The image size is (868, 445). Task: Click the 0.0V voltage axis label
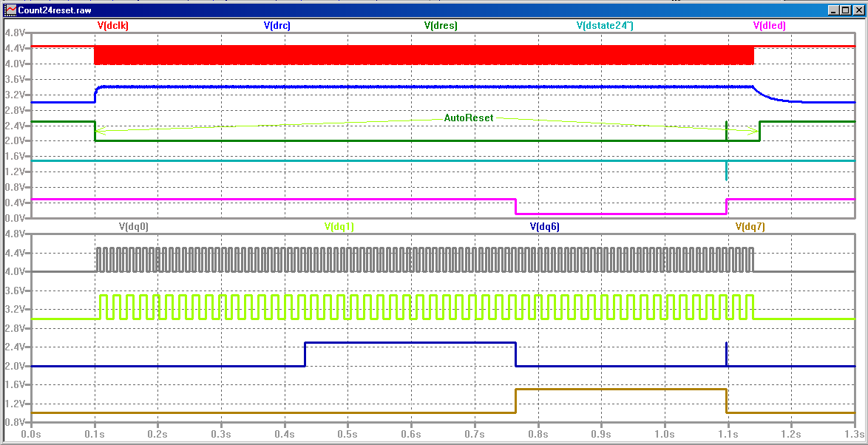coord(13,218)
